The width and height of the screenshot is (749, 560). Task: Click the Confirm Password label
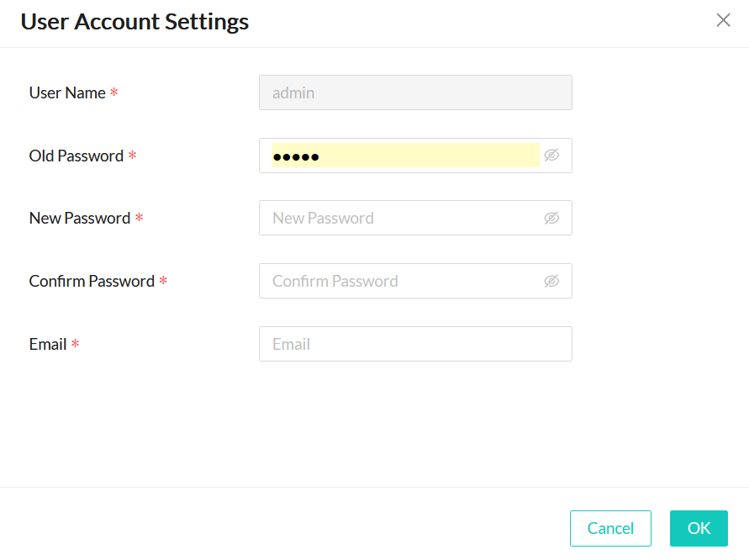point(92,281)
